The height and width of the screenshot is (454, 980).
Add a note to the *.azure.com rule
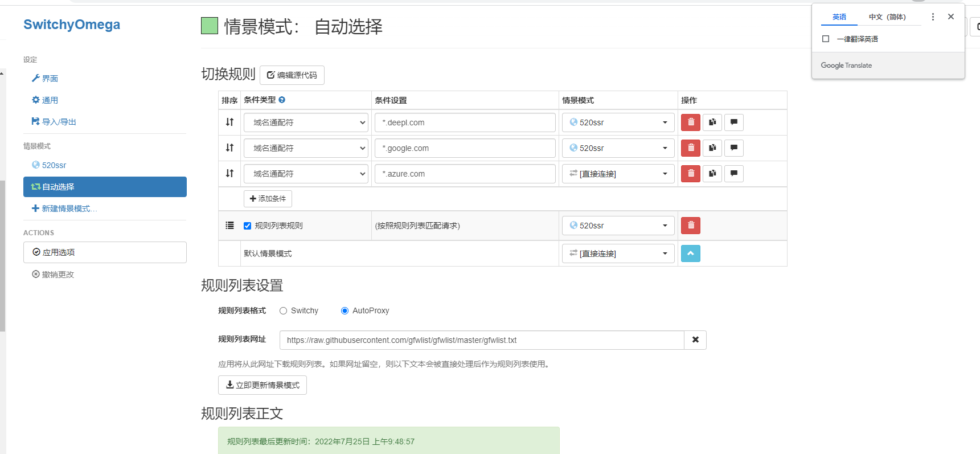pyautogui.click(x=734, y=174)
